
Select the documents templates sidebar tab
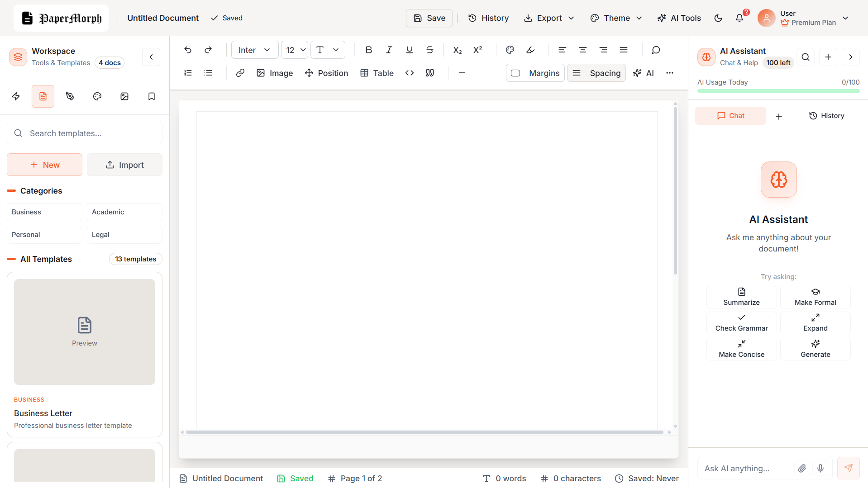[43, 96]
